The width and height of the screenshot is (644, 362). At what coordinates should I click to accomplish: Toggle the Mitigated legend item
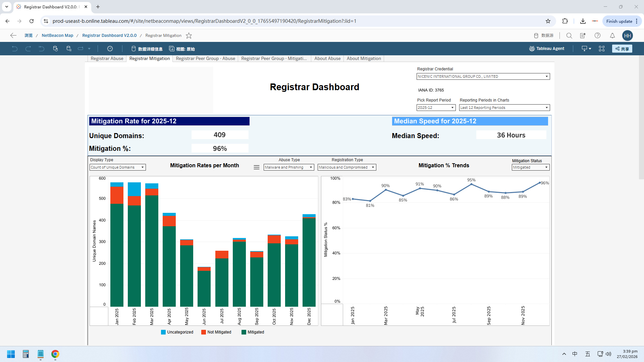253,332
